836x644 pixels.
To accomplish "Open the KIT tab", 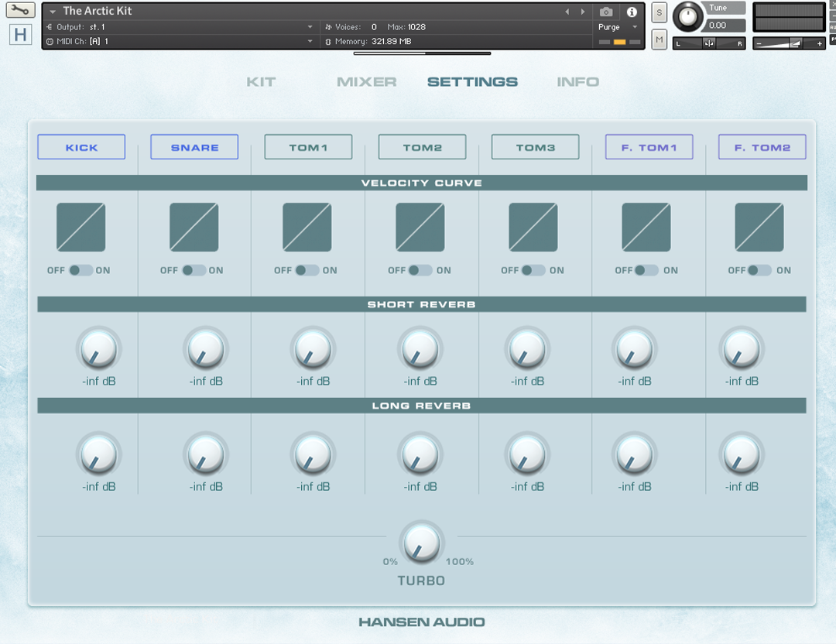I will 261,82.
